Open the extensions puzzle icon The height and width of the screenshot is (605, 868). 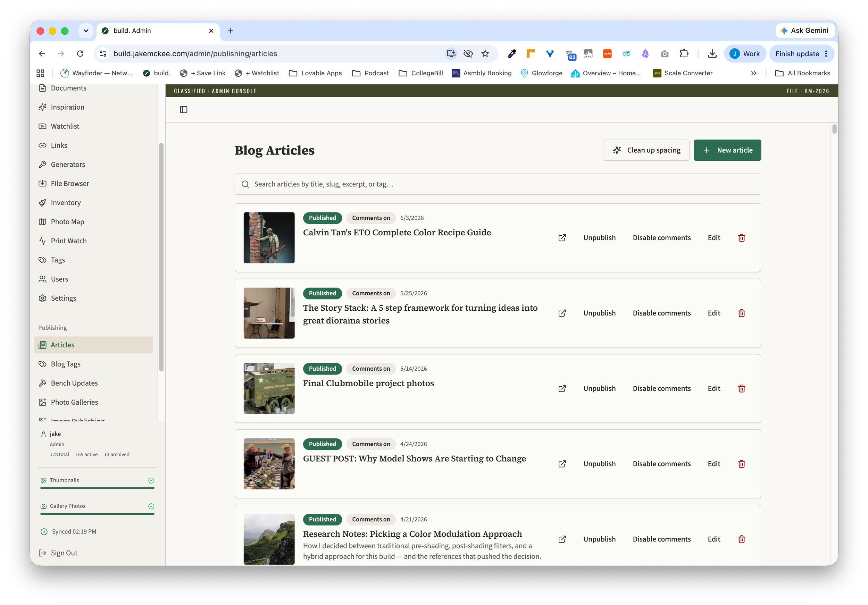[684, 54]
